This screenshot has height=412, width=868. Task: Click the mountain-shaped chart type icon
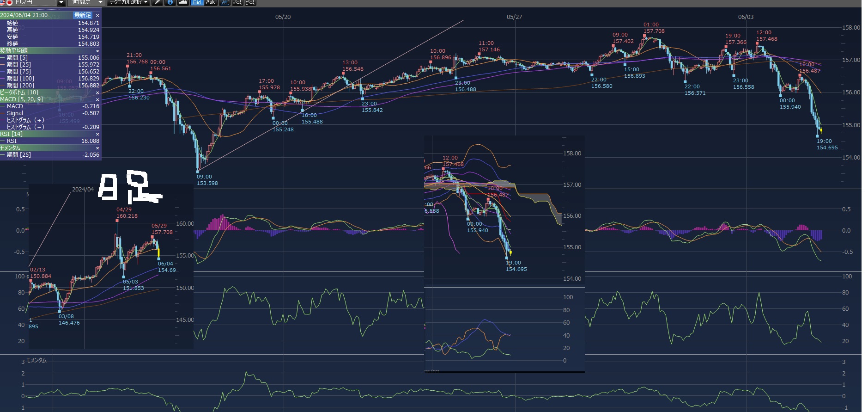click(x=183, y=2)
